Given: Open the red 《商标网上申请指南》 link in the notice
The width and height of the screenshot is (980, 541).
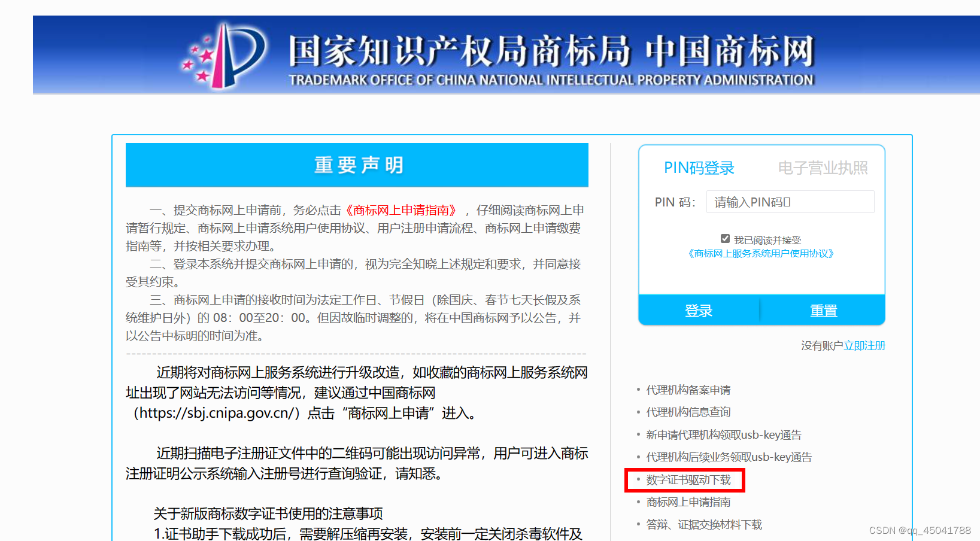Looking at the screenshot, I should pos(401,211).
